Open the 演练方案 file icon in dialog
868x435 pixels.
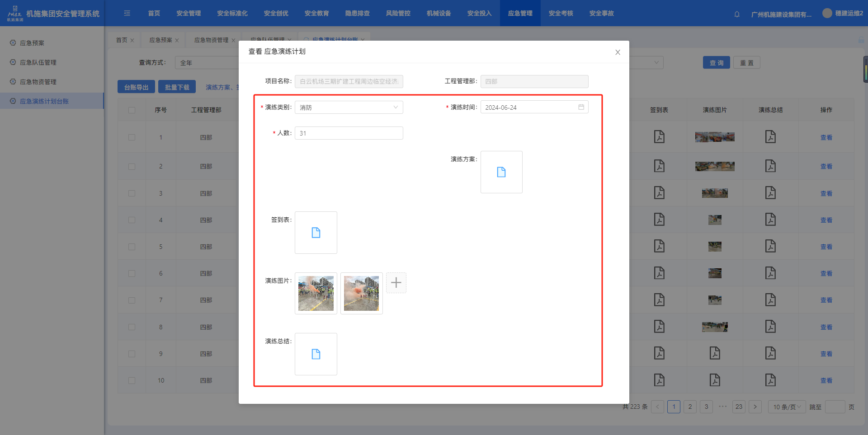[x=501, y=172]
